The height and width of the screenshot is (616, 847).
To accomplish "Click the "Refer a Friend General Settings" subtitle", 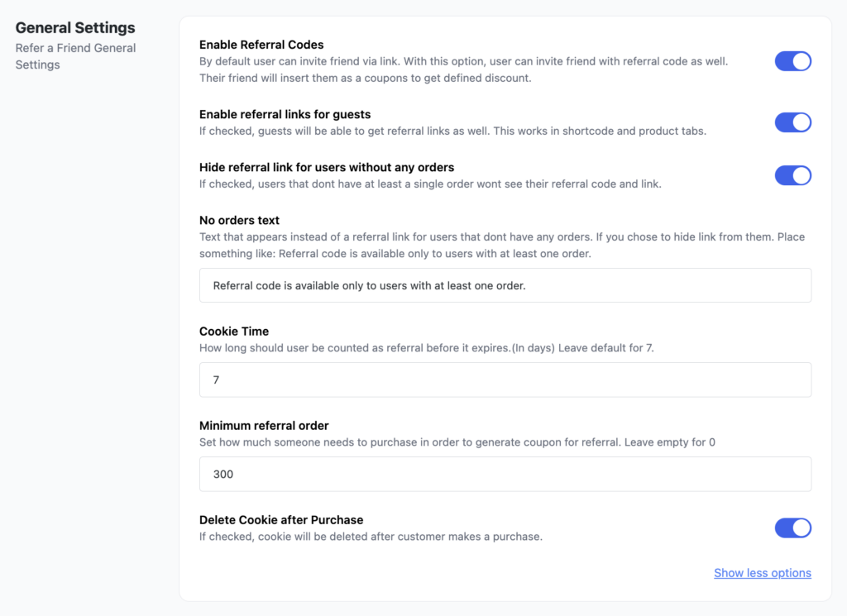I will pos(75,55).
